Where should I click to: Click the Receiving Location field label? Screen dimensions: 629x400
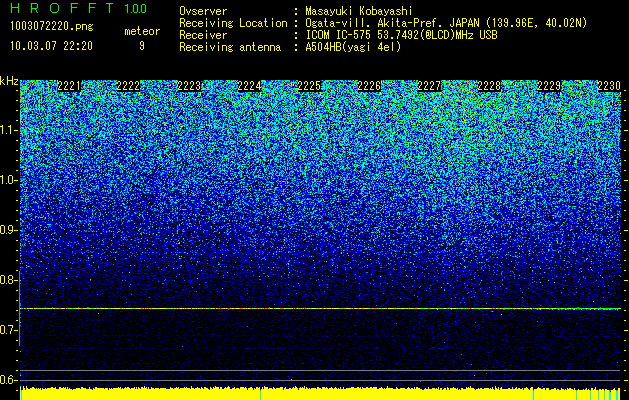coord(233,23)
